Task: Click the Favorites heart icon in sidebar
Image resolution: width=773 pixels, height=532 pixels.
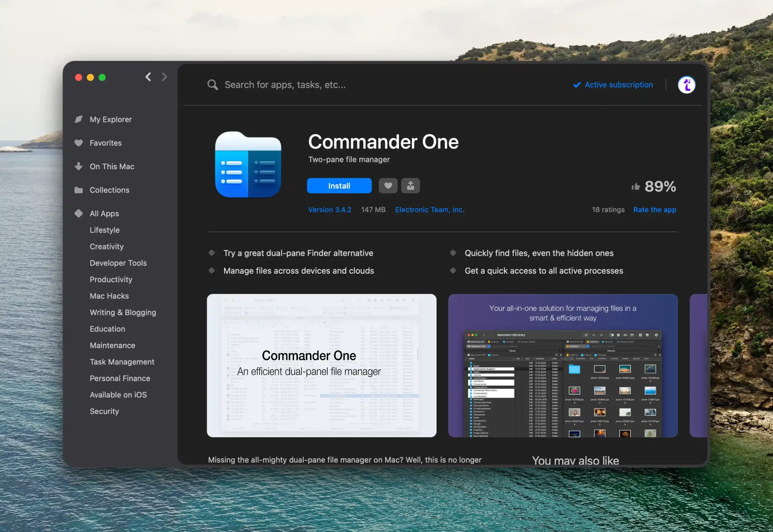Action: [x=79, y=143]
